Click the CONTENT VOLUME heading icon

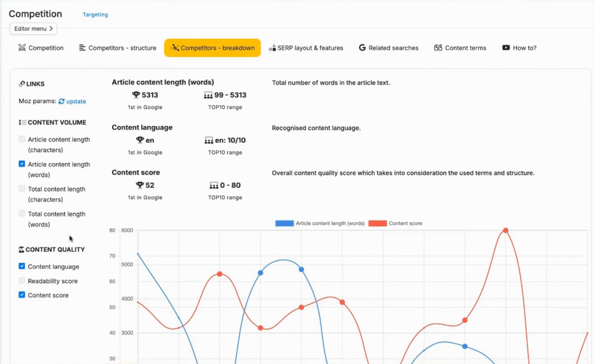click(x=23, y=122)
